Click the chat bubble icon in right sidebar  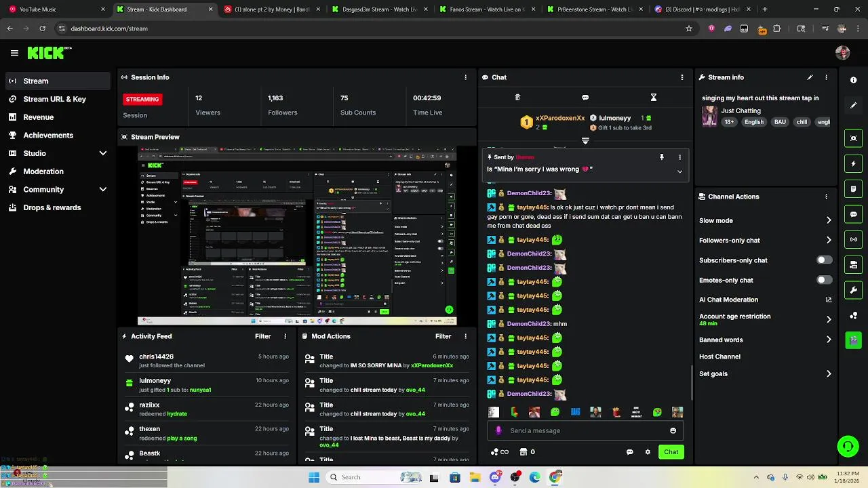pyautogui.click(x=854, y=214)
